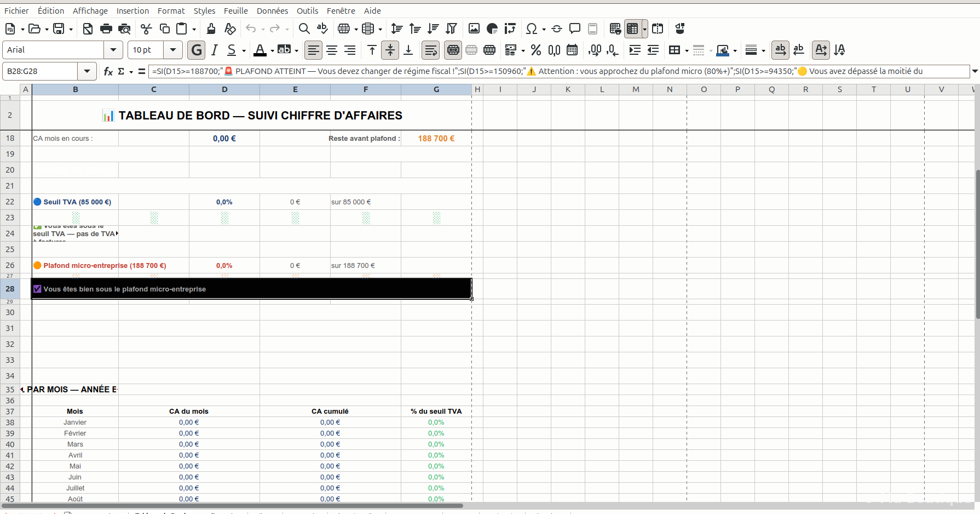Insert Chart icon
The image size is (980, 514).
coord(492,28)
